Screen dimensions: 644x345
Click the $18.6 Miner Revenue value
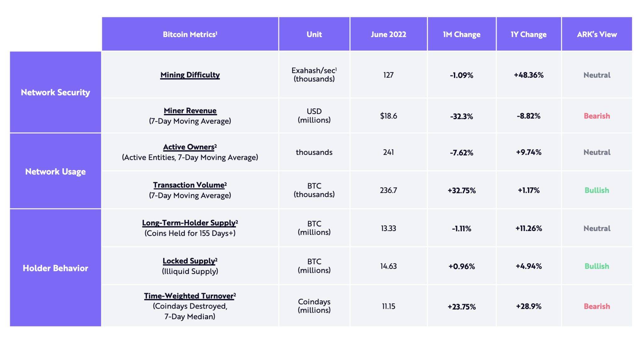[388, 116]
